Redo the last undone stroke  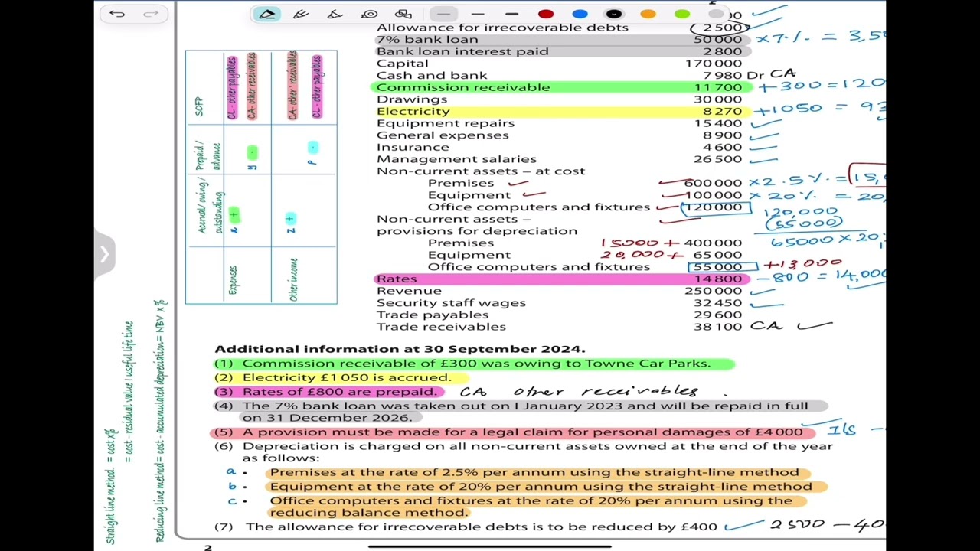(151, 14)
